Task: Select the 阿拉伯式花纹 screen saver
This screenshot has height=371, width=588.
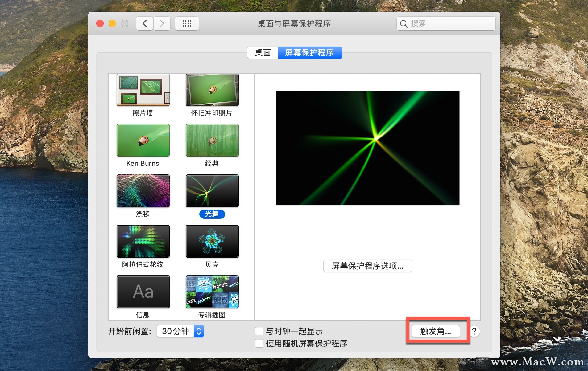Action: pyautogui.click(x=143, y=241)
